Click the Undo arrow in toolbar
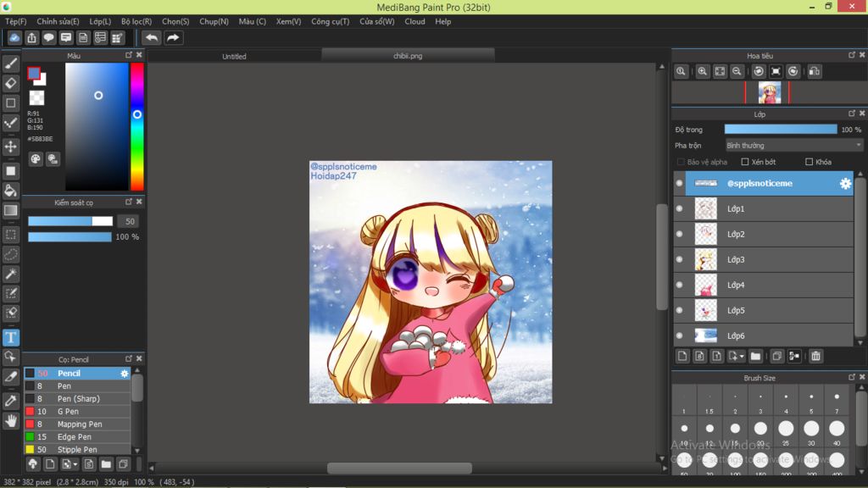 click(x=151, y=37)
